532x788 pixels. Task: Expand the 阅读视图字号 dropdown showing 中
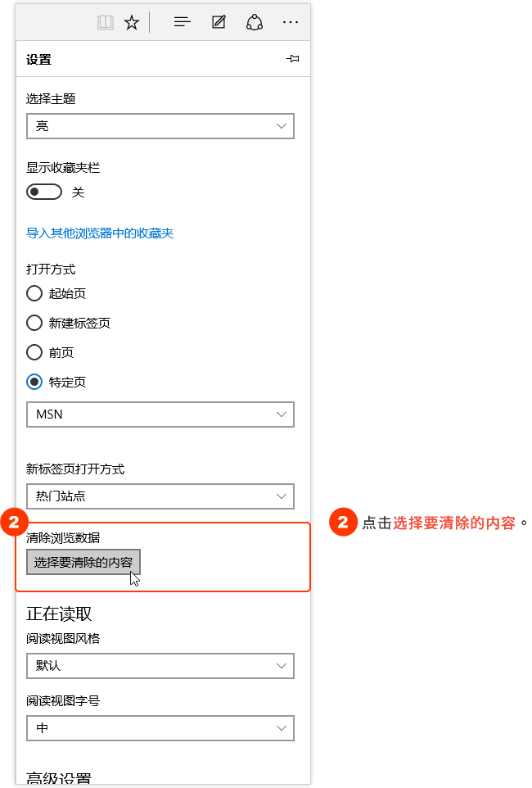click(x=160, y=728)
